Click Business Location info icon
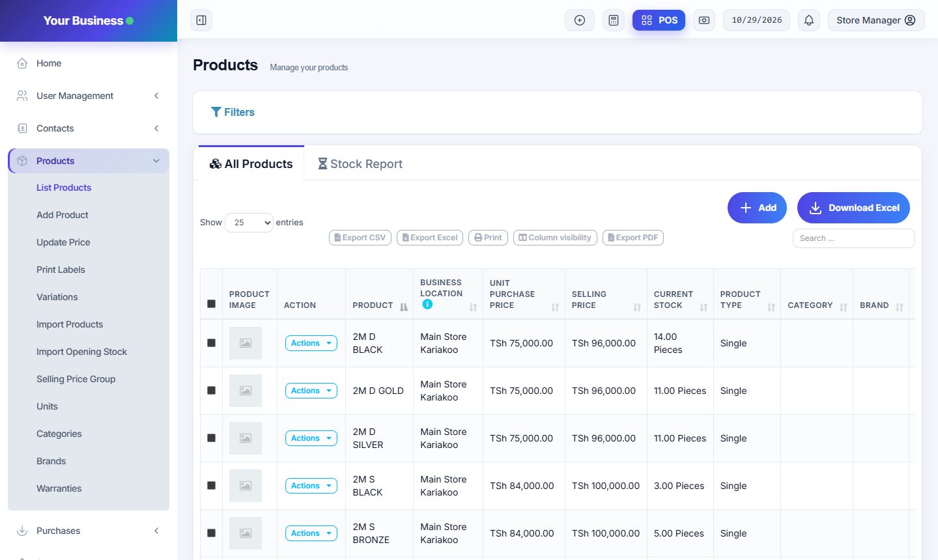 click(427, 304)
